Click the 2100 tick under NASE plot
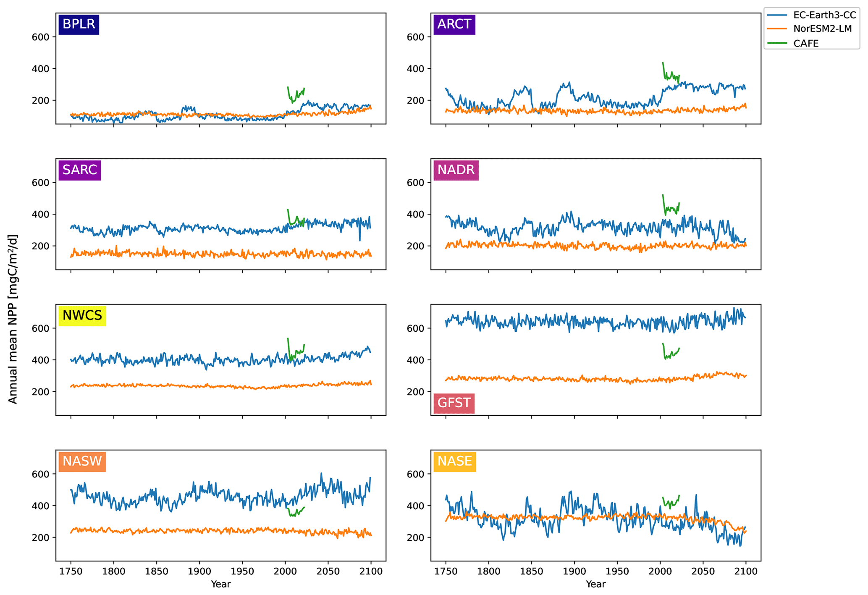Viewport: 868px width, 595px height. click(745, 571)
